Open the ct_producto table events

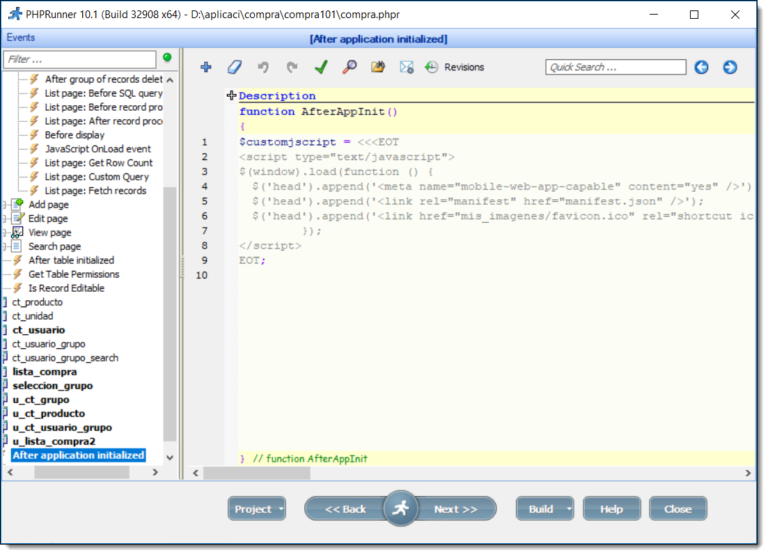click(37, 302)
